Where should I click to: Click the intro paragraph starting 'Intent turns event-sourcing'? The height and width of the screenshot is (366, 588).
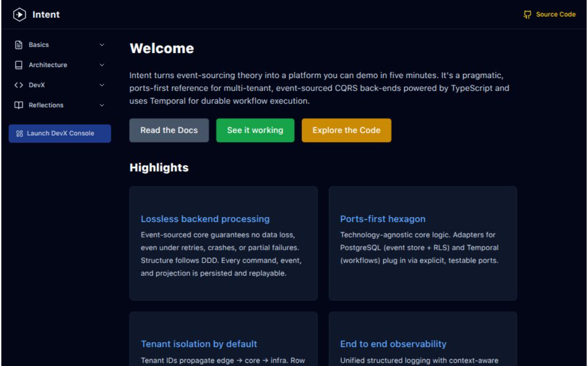pos(320,88)
